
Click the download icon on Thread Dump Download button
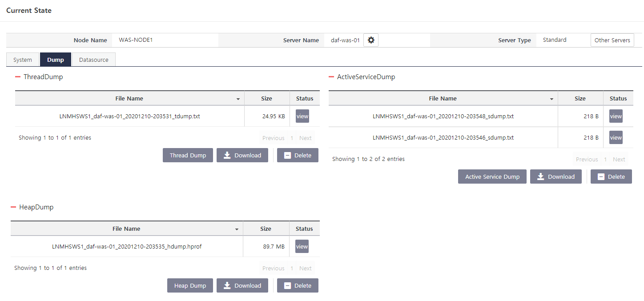227,155
